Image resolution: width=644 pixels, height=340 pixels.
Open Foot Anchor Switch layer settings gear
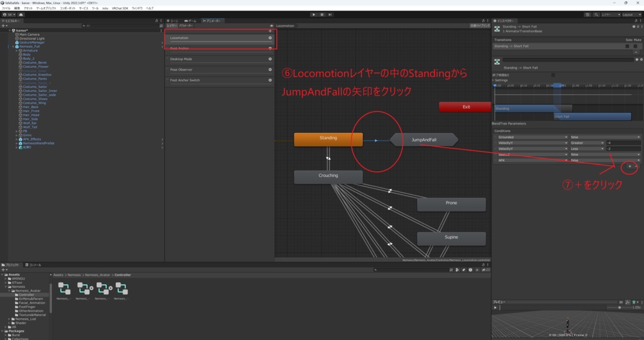click(270, 80)
